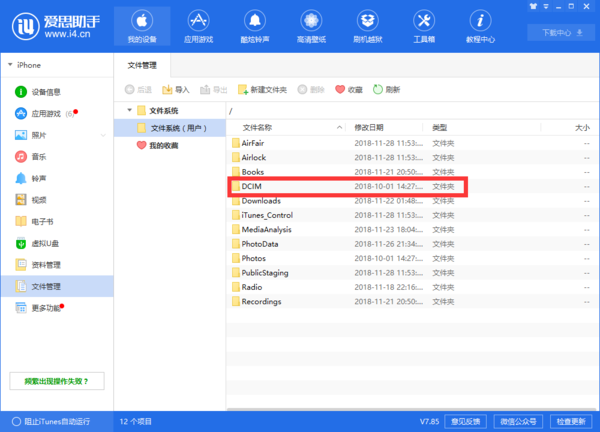
Task: Open 虚拟U盘 virtual USB drive
Action: coord(57,243)
